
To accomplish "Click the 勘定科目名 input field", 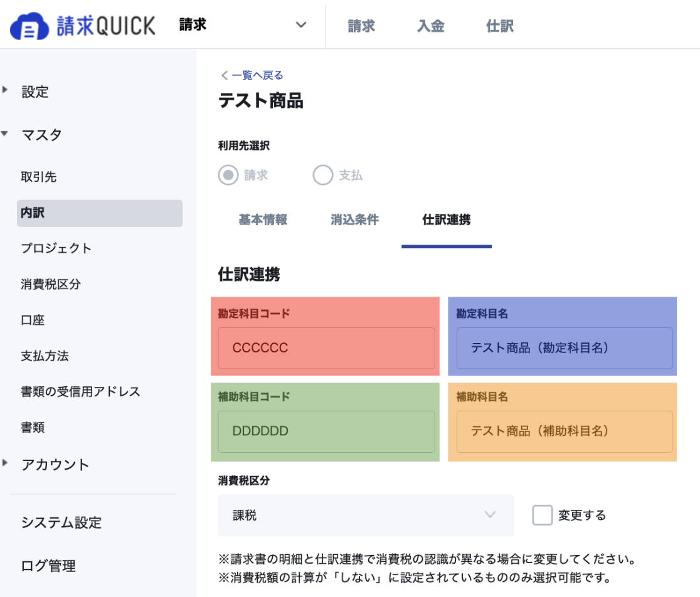I will 565,348.
